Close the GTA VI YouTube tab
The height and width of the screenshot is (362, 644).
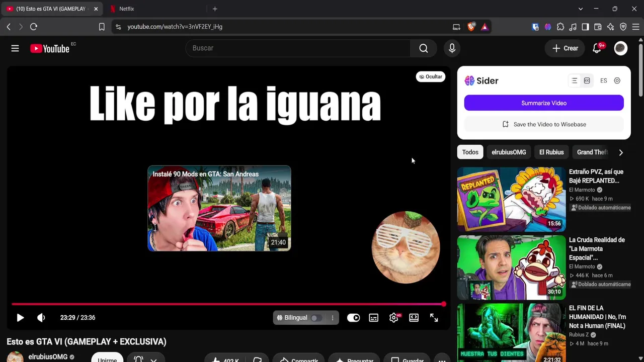click(x=96, y=9)
